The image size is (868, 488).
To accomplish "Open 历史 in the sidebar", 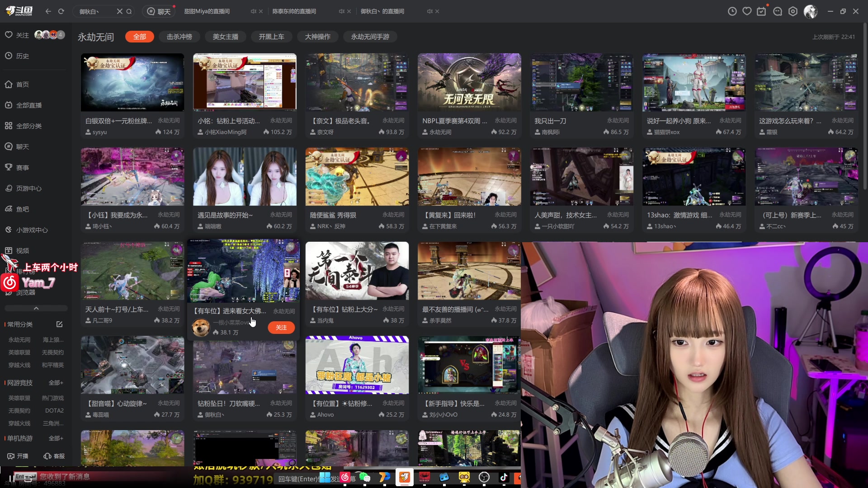I will pyautogui.click(x=17, y=56).
